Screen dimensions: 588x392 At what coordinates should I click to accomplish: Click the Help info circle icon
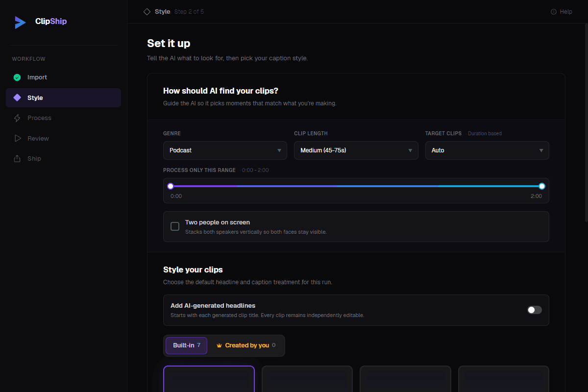(554, 12)
